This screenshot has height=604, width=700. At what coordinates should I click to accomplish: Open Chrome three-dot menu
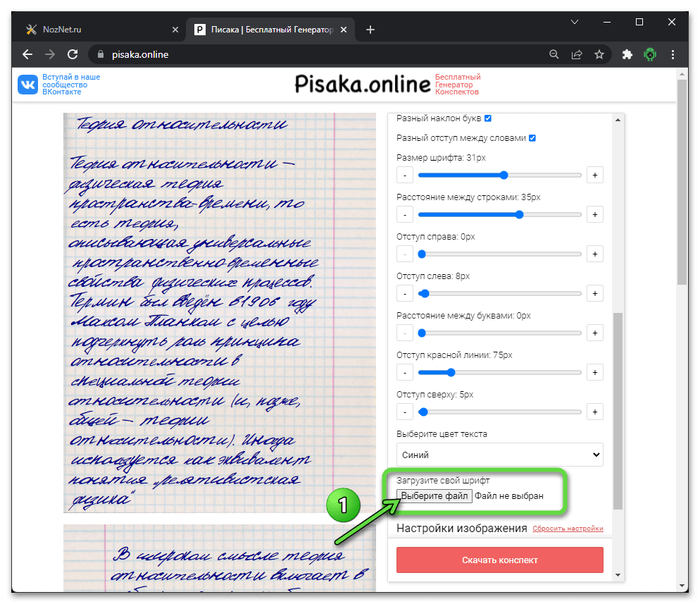(674, 54)
